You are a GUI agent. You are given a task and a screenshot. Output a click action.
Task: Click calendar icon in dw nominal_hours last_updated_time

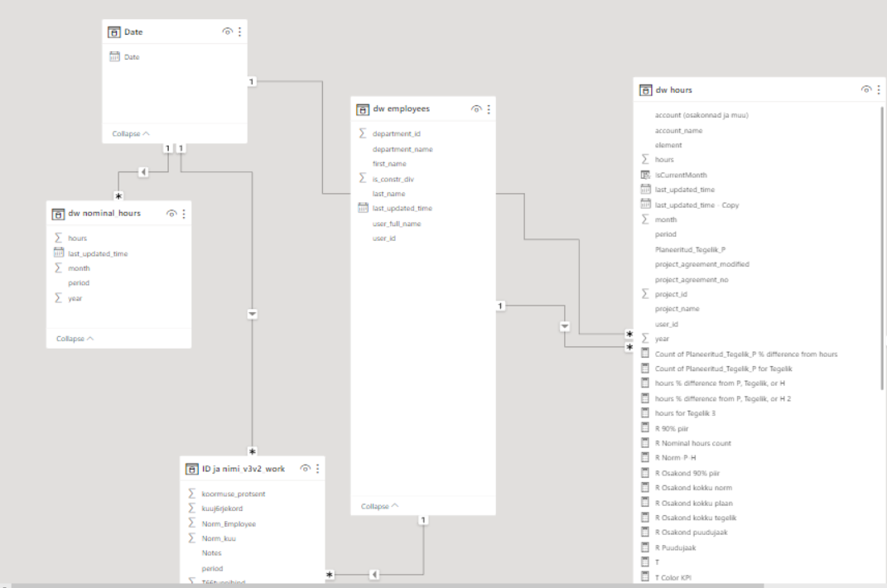[58, 253]
